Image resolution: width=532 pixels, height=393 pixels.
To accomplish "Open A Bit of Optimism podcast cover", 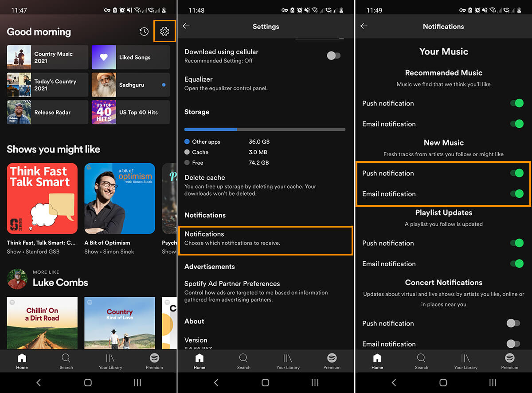I will tap(120, 198).
